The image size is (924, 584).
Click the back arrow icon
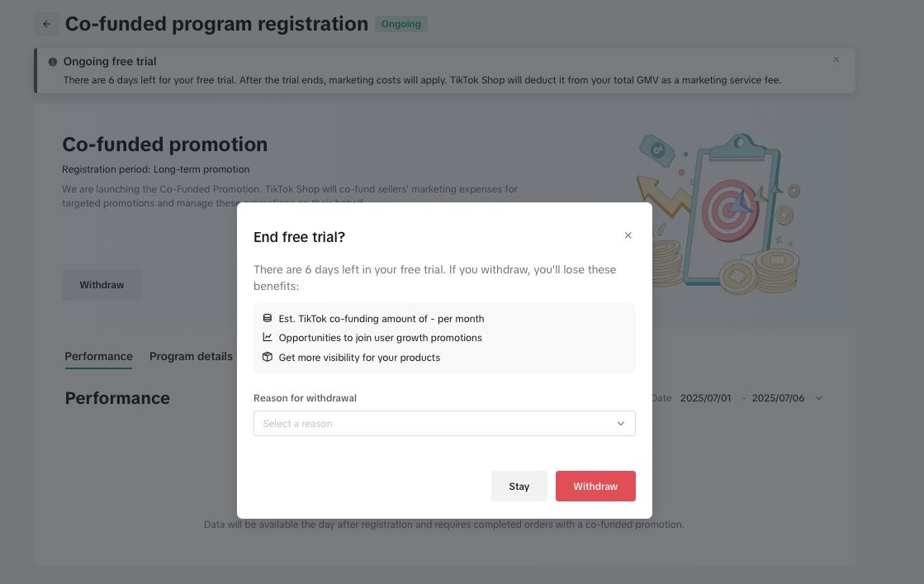pyautogui.click(x=47, y=24)
